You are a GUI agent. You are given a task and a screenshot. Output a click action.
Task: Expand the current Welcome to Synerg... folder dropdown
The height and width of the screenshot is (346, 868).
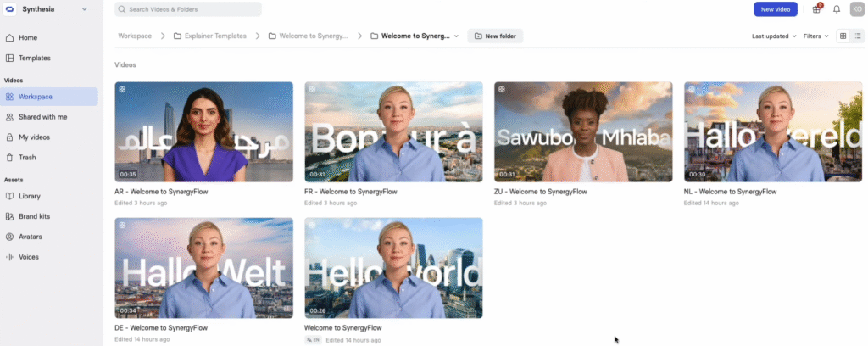coord(456,36)
